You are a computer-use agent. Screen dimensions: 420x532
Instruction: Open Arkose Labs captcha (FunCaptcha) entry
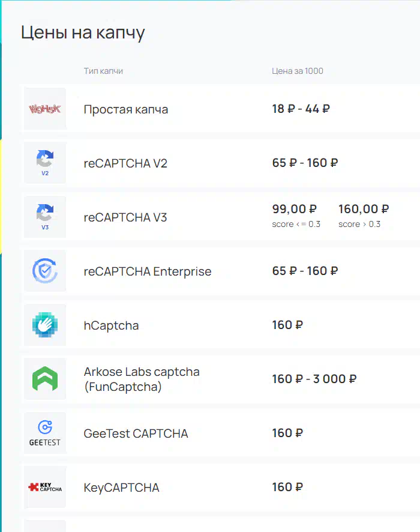pos(142,379)
